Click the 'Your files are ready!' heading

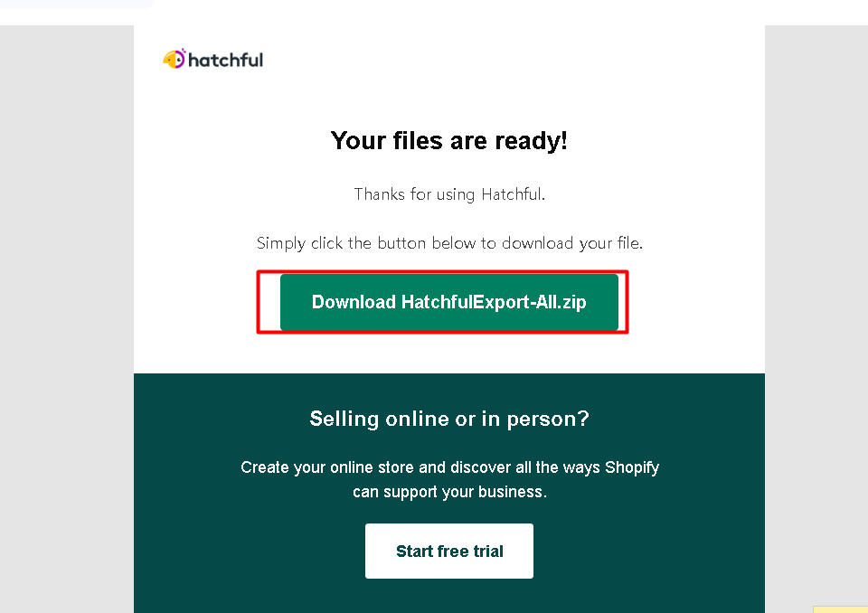449,141
